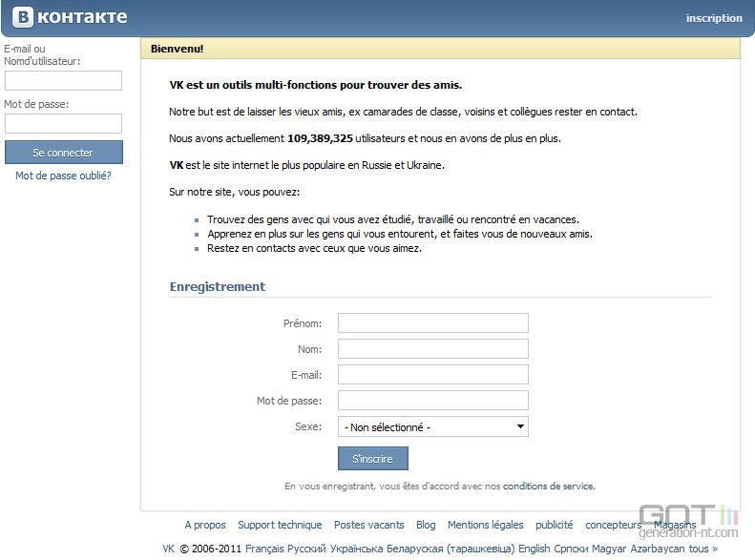This screenshot has width=755, height=560.
Task: Open the publicité footer link
Action: point(555,525)
